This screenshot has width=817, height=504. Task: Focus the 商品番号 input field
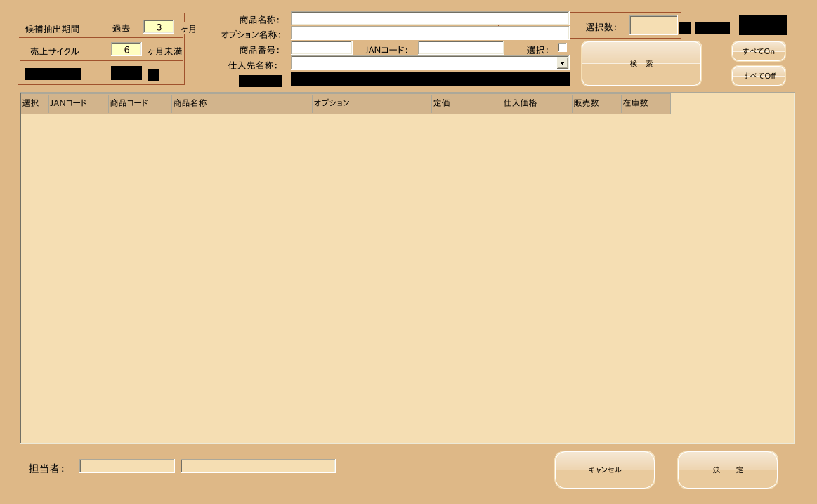[x=322, y=48]
